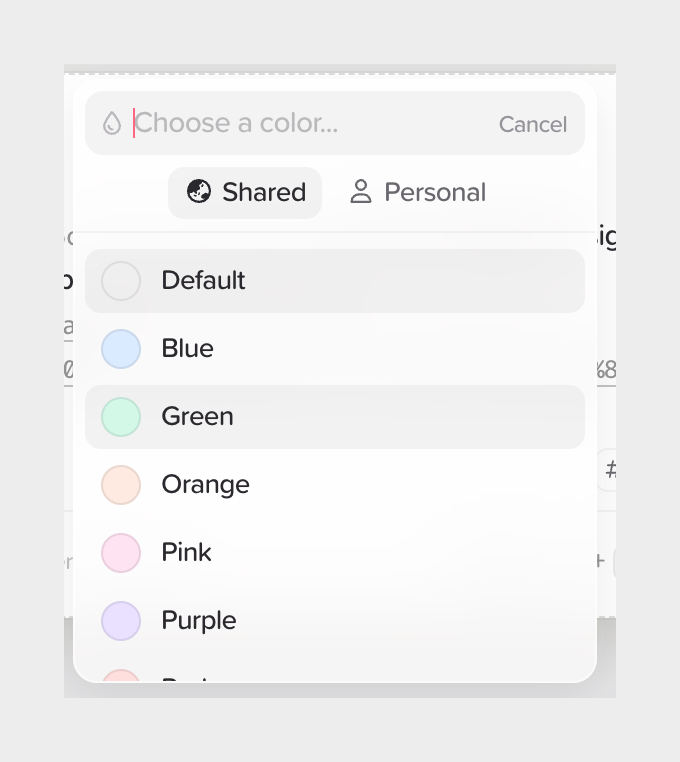Pick the Pink color swatch
Screen dimensions: 680x762
(121, 553)
